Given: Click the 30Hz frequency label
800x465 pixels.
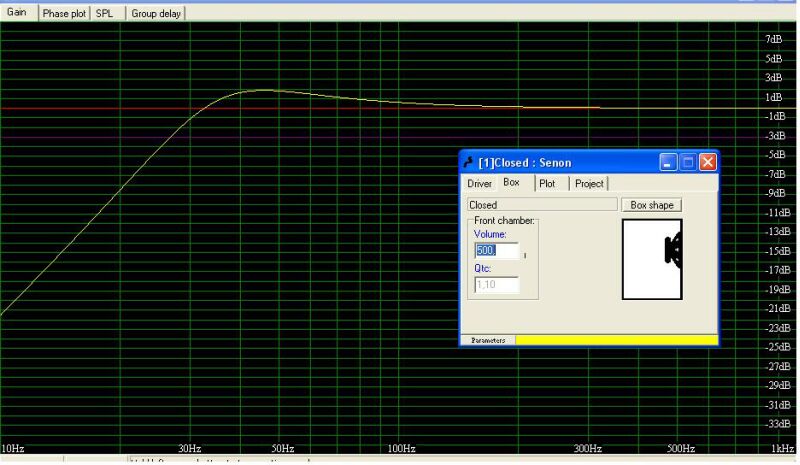Looking at the screenshot, I should point(189,449).
